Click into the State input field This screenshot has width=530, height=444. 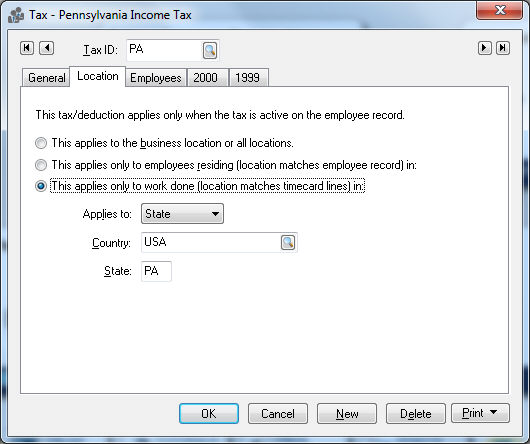(156, 271)
